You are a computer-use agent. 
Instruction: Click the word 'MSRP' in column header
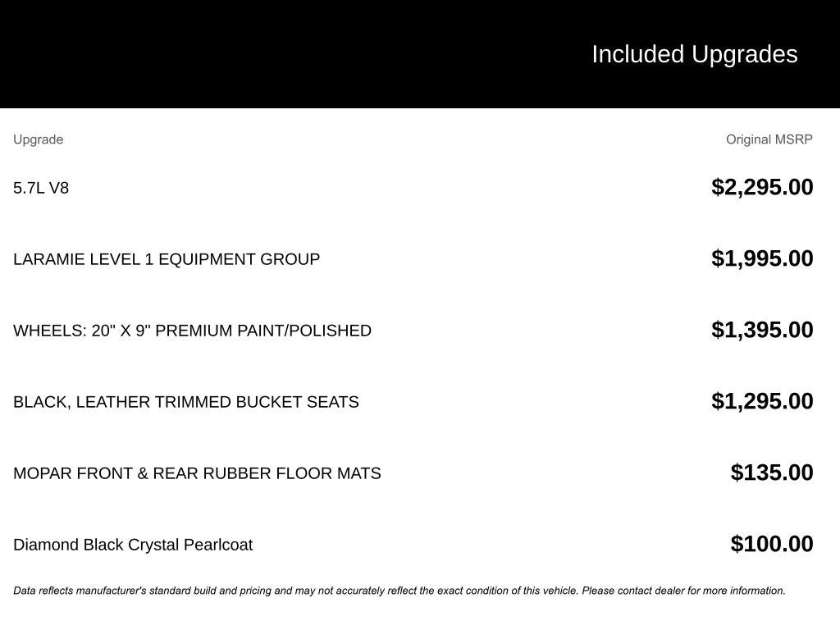tap(793, 139)
